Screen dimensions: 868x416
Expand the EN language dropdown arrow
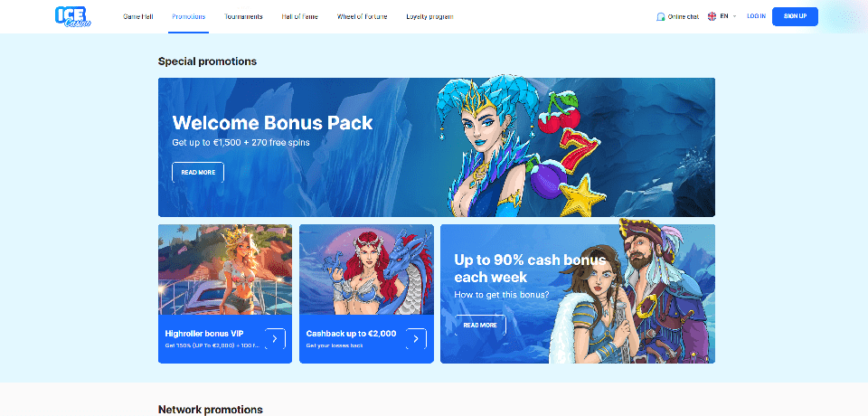pos(734,16)
